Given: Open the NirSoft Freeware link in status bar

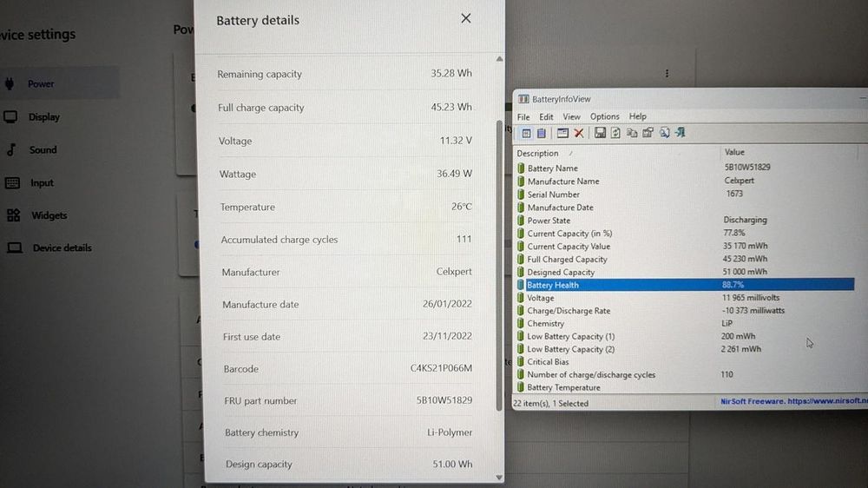Looking at the screenshot, I should pos(794,401).
